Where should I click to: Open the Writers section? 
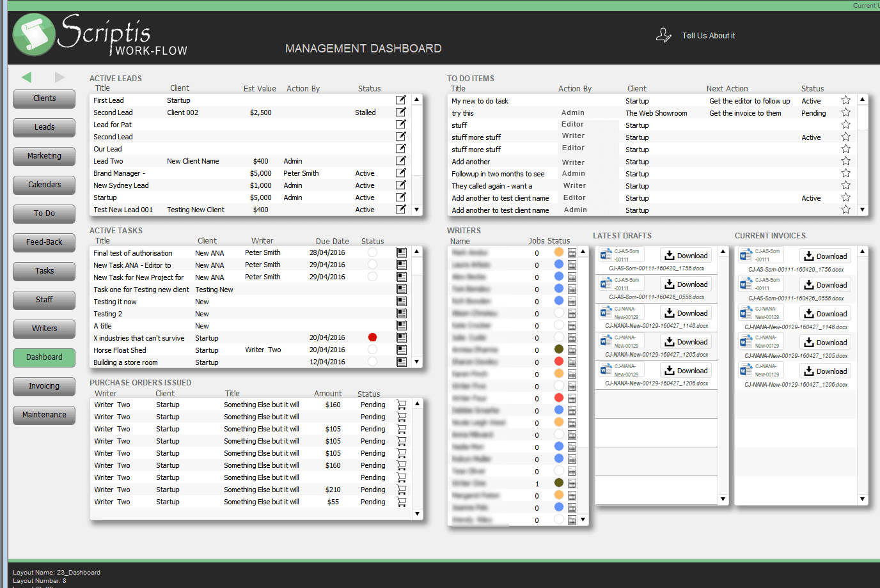click(44, 329)
